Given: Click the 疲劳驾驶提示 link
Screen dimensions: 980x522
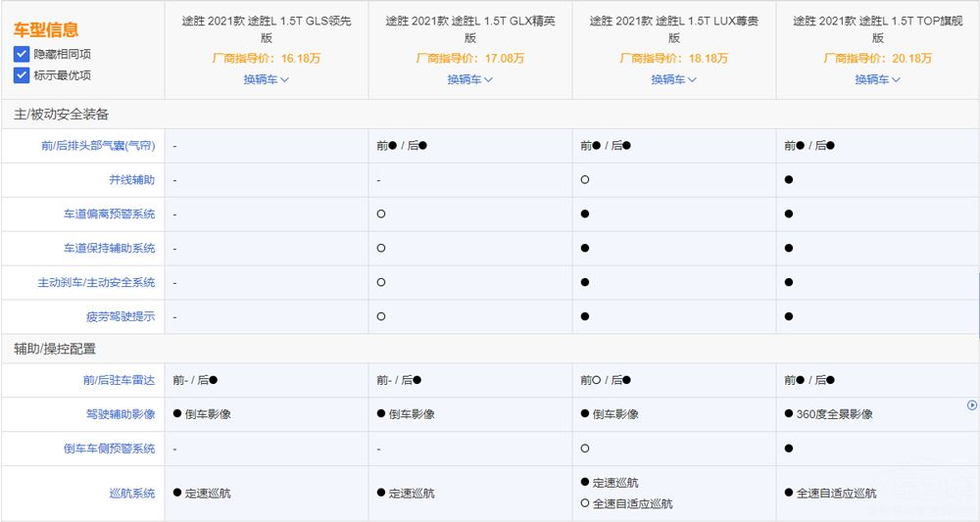Looking at the screenshot, I should [x=121, y=317].
